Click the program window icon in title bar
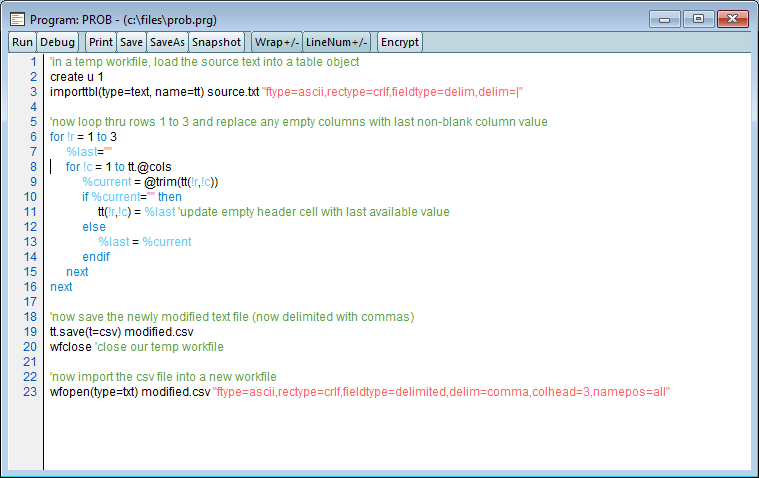This screenshot has width=759, height=478. [17, 19]
